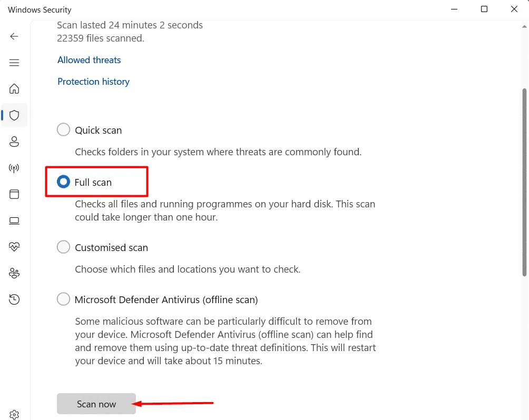Return to Home via house icon
The width and height of the screenshot is (529, 420).
tap(14, 89)
